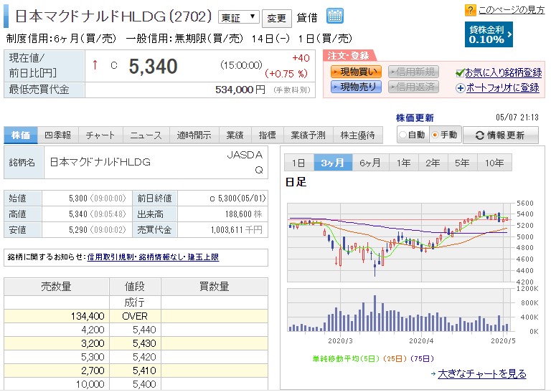551x392 pixels.
Task: Switch to the ニュース tab
Action: pos(146,135)
